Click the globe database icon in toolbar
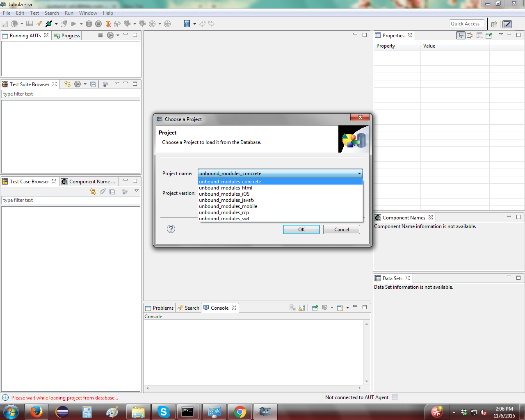The width and height of the screenshot is (525, 420). click(14, 24)
